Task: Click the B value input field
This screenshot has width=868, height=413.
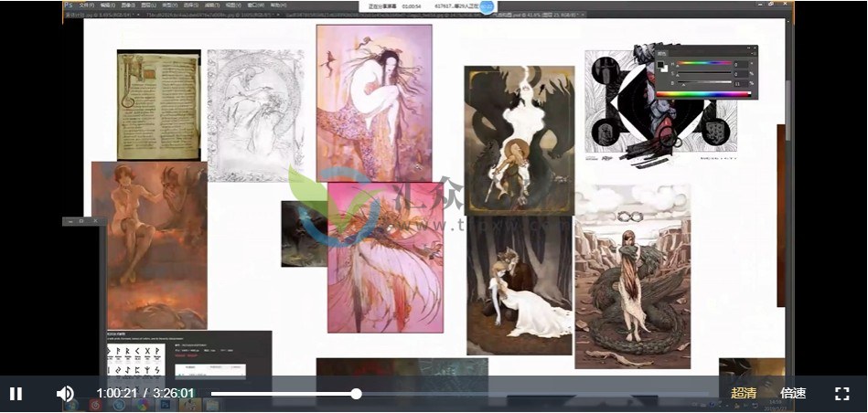Action: [x=741, y=83]
